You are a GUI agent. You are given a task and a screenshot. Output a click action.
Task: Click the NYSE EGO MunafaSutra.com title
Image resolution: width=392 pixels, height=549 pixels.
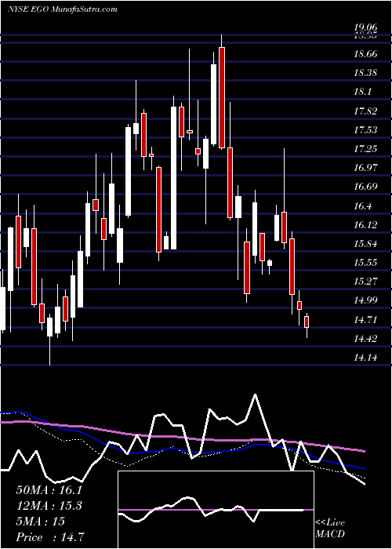point(62,9)
